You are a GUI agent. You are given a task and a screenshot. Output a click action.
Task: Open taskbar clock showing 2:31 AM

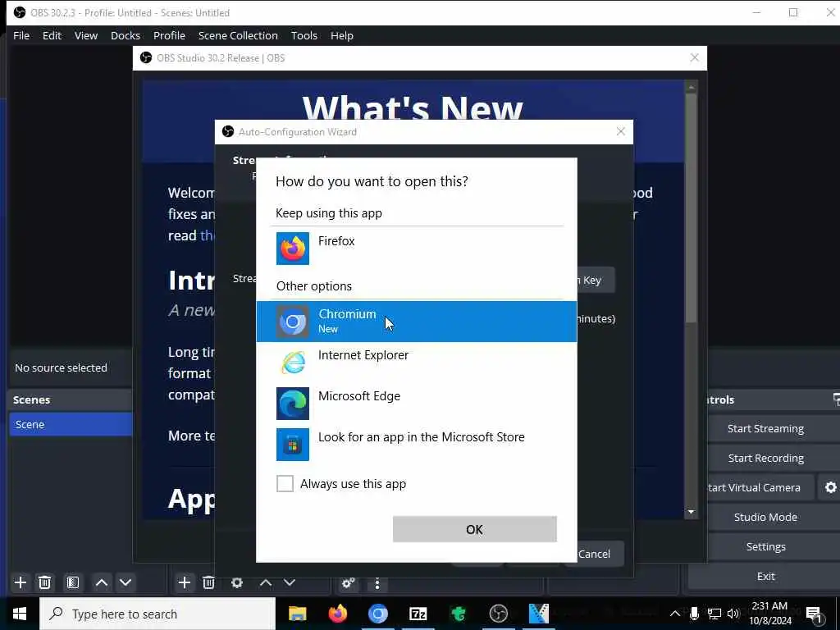tap(769, 614)
